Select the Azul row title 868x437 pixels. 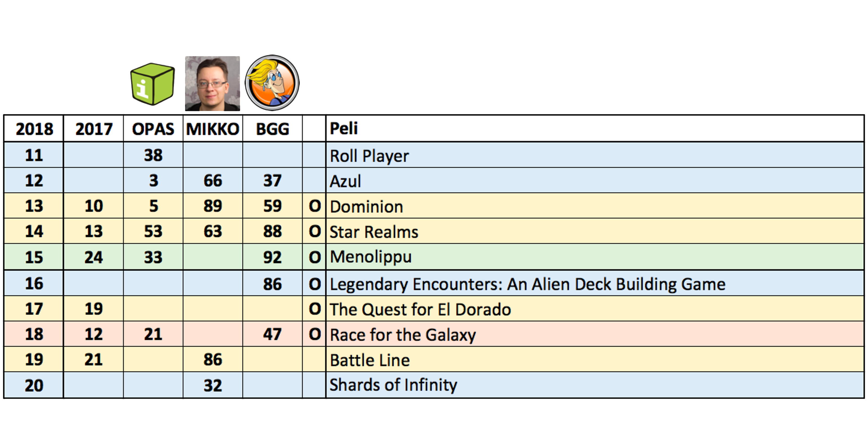click(345, 181)
